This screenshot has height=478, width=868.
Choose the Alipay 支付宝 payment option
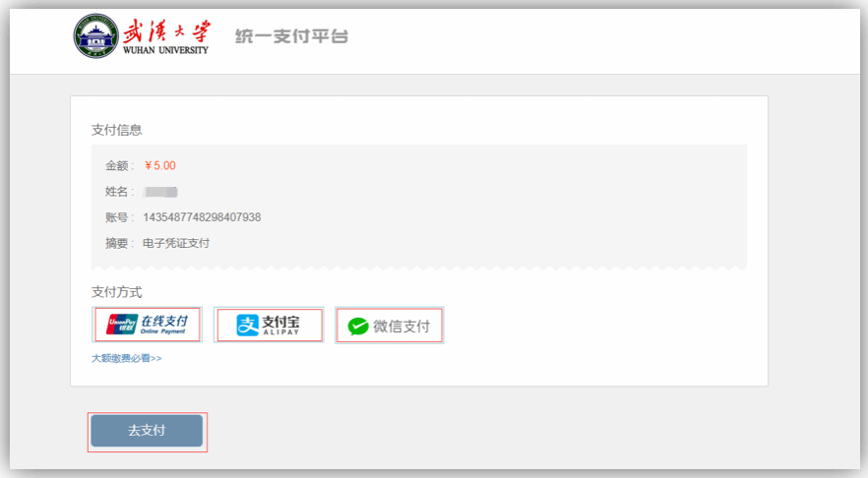point(269,326)
